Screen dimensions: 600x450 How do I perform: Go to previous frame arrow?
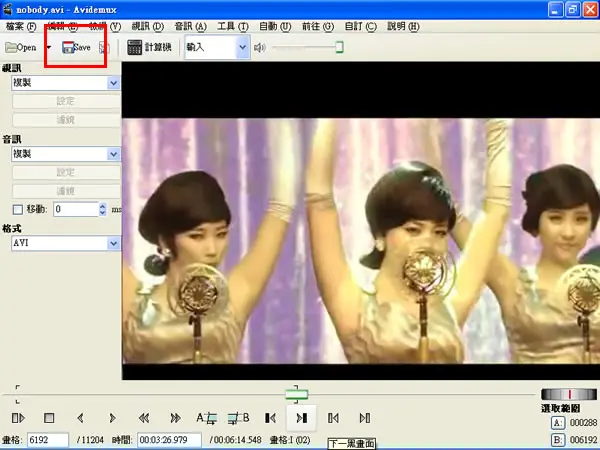80,418
